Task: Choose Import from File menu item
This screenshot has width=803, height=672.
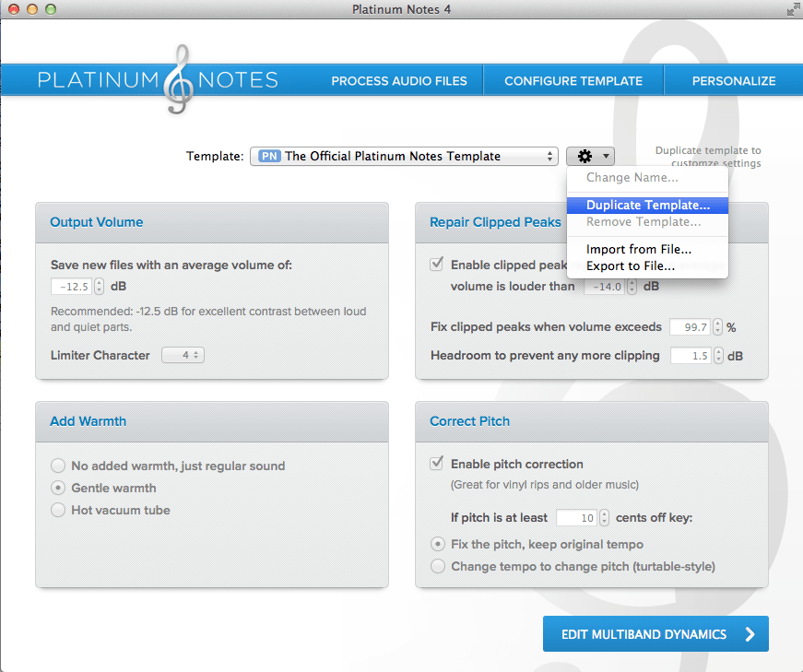Action: tap(647, 249)
